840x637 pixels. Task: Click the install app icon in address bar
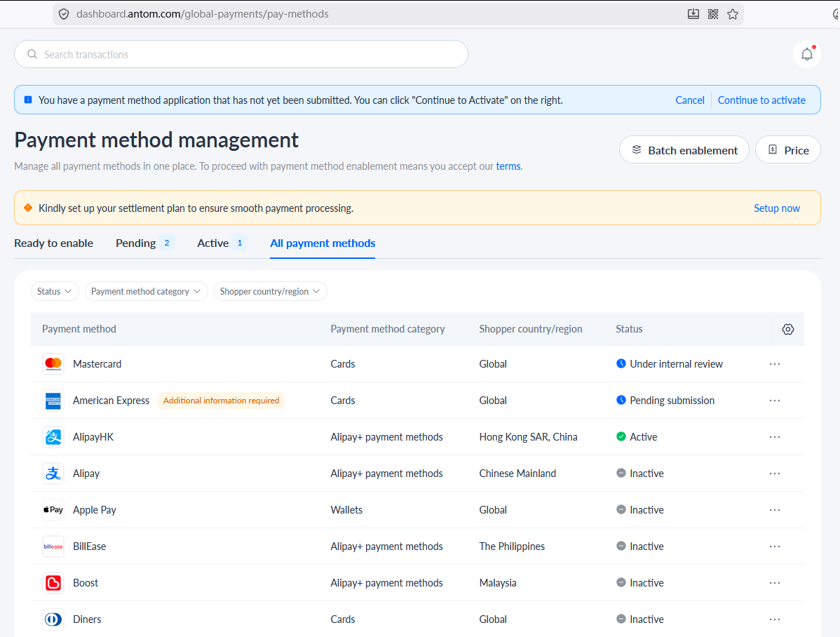coord(693,14)
